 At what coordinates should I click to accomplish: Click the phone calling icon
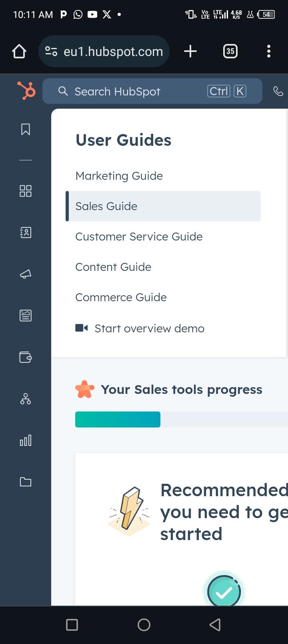click(x=278, y=91)
